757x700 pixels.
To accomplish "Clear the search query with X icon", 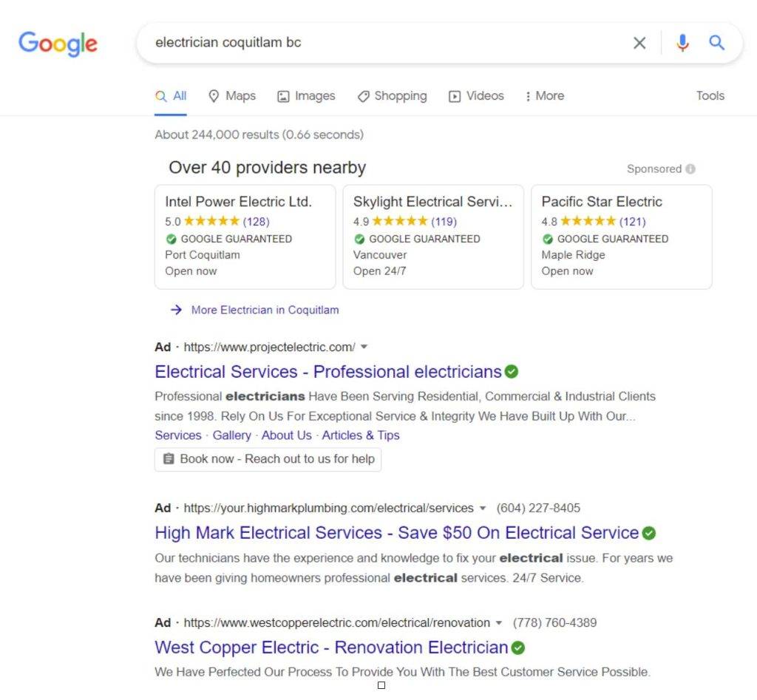I will 639,43.
